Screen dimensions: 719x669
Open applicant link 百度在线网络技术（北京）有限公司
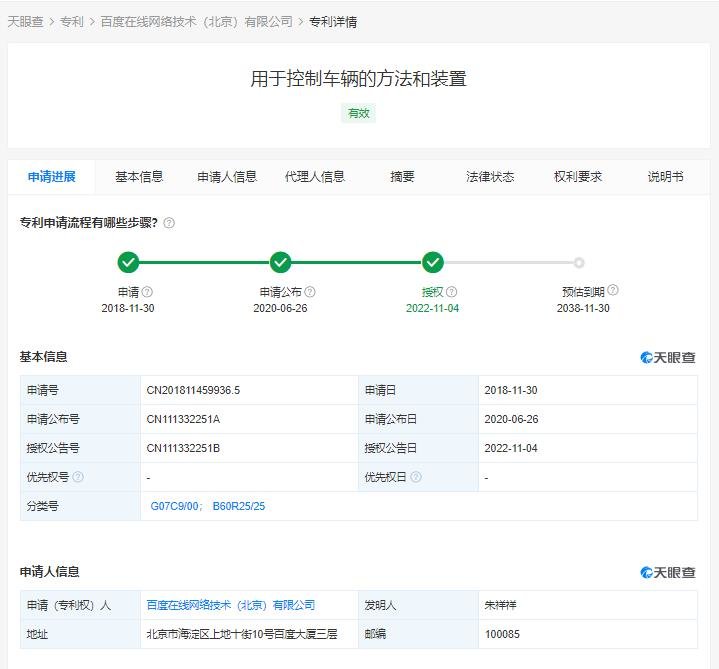click(231, 605)
